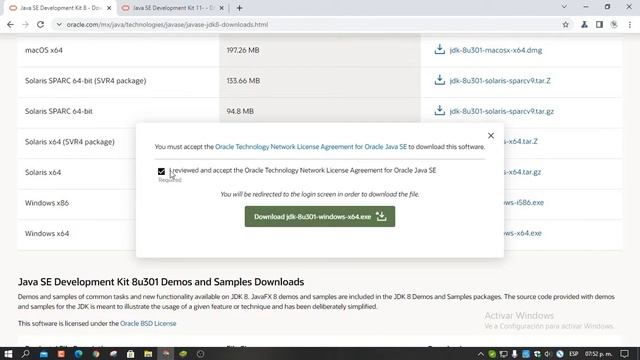
Task: Click download icon for solaris-sparcv9.tar.Z
Action: [x=439, y=80]
